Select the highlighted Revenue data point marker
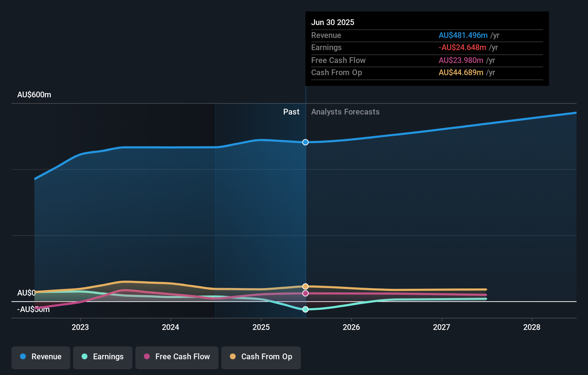Screen dimensions: 588x375 [x=305, y=142]
